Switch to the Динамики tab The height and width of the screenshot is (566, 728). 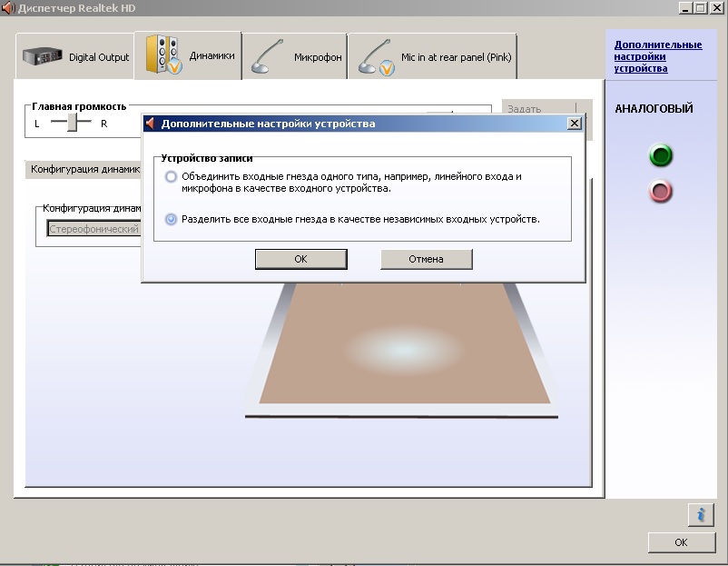(x=188, y=55)
